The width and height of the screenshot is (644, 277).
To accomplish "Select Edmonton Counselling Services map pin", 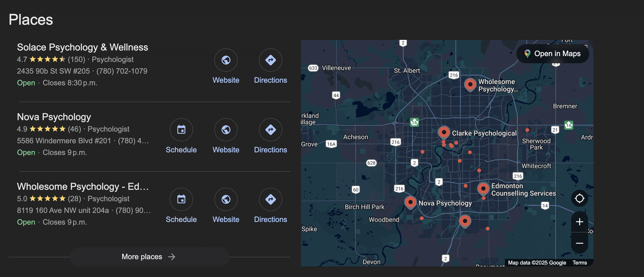I will pyautogui.click(x=483, y=189).
